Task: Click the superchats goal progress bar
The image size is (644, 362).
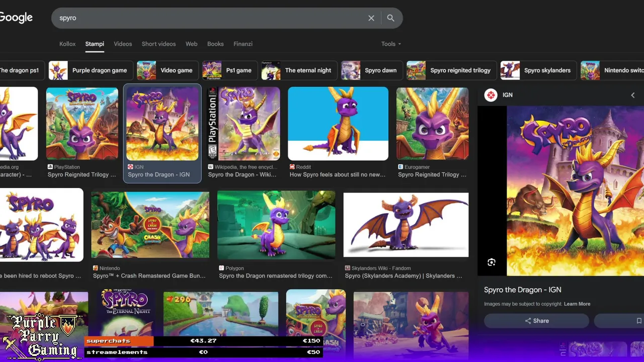Action: (x=203, y=341)
